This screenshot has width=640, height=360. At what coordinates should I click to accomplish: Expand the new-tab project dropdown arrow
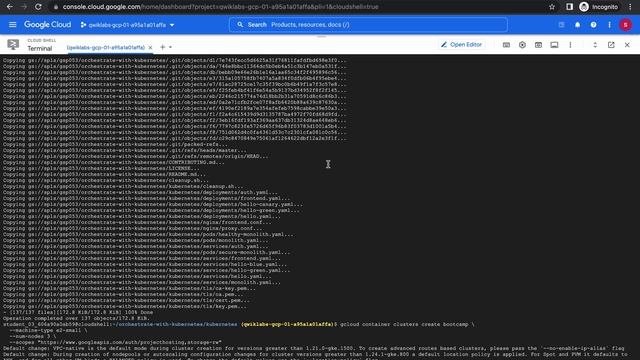click(x=170, y=47)
